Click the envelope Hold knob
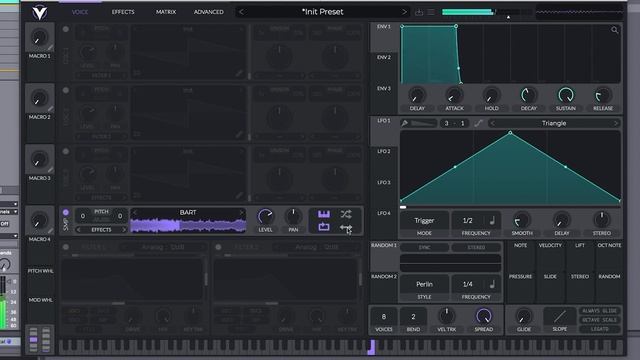The image size is (640, 360). 491,96
